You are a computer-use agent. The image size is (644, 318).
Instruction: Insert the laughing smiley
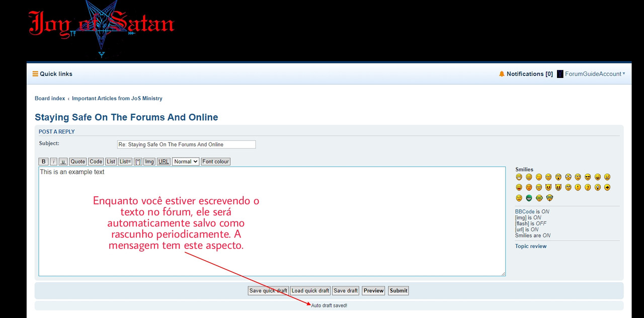pyautogui.click(x=598, y=177)
